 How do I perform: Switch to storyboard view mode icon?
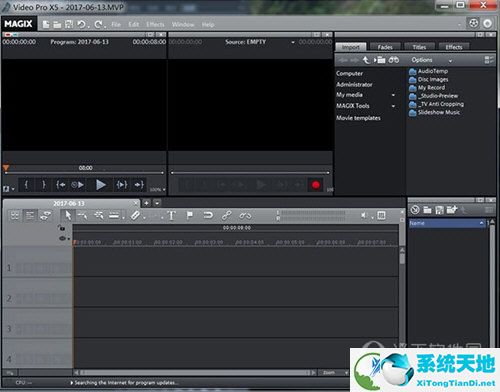click(15, 216)
